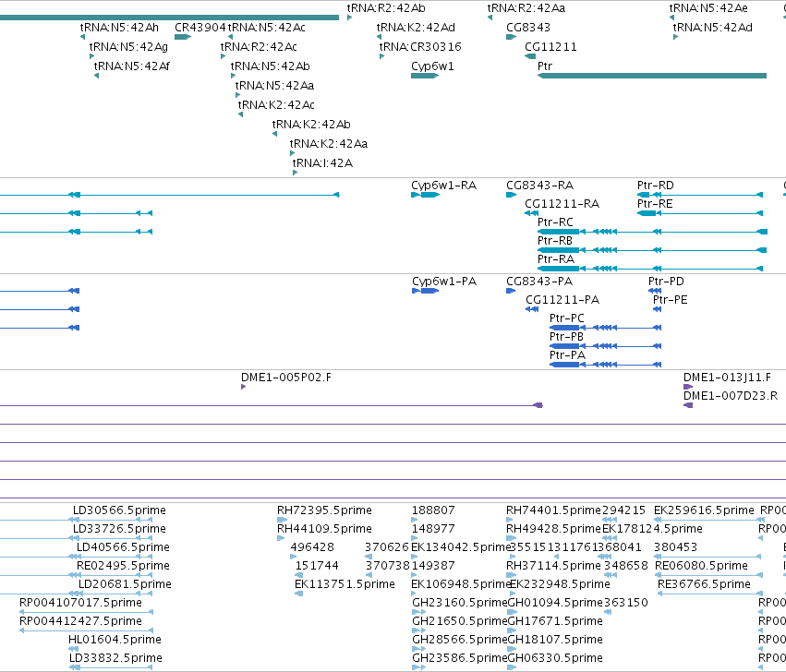
Task: Select the CR43904 gene glyph
Action: tap(183, 37)
